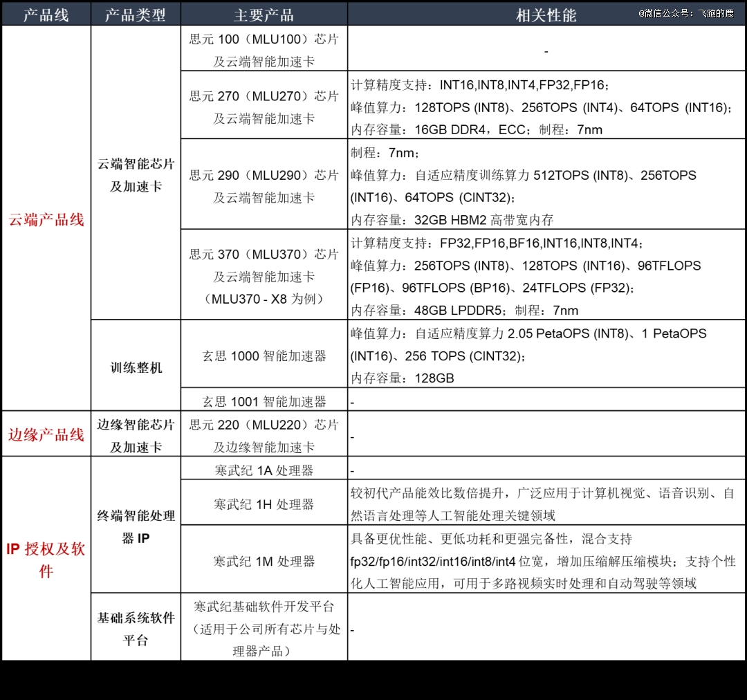The height and width of the screenshot is (700, 747).
Task: Click the 主要产品 column header
Action: [264, 15]
